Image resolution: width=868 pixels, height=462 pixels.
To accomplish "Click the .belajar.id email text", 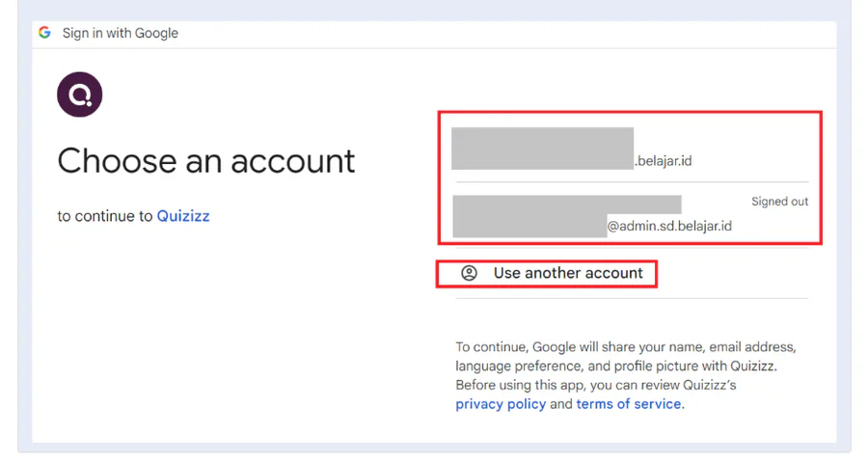I will click(x=664, y=161).
